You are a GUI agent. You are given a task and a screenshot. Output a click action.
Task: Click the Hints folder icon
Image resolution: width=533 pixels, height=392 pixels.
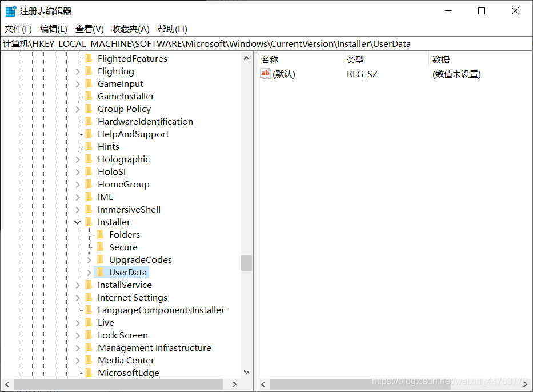tap(89, 146)
